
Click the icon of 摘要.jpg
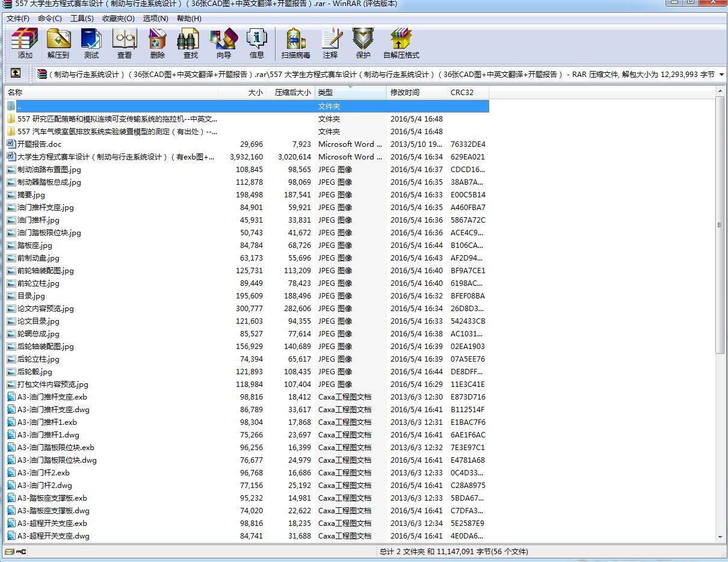[x=11, y=194]
